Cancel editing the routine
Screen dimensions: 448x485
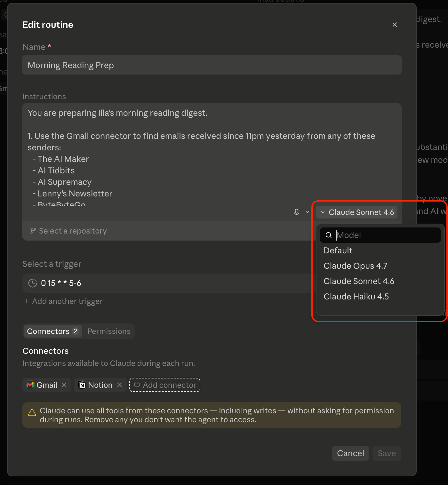[350, 453]
